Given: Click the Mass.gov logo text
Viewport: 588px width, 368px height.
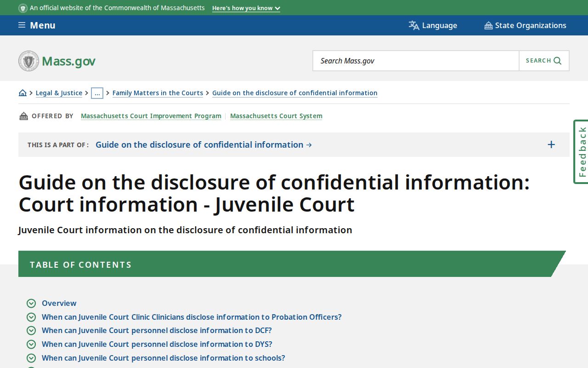Looking at the screenshot, I should pos(68,61).
